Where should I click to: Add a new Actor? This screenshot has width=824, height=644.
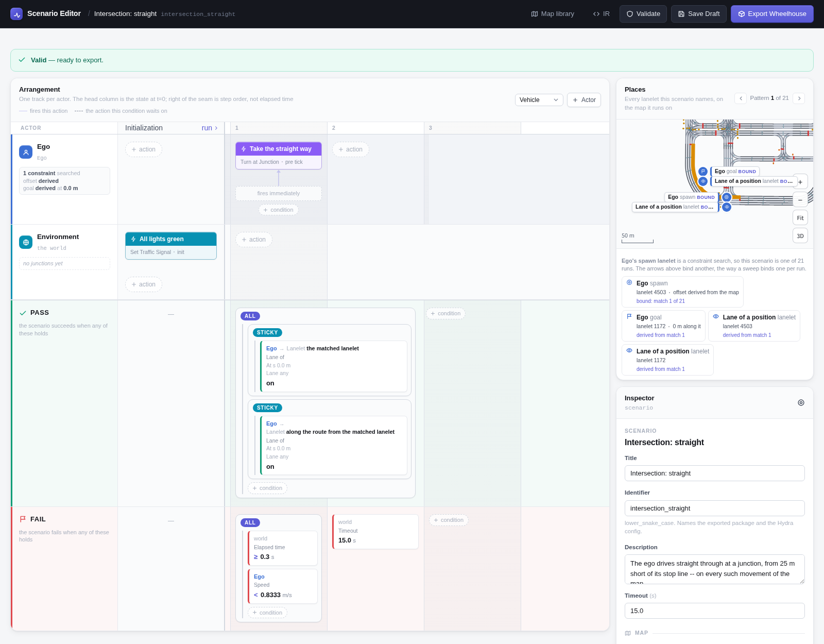584,100
